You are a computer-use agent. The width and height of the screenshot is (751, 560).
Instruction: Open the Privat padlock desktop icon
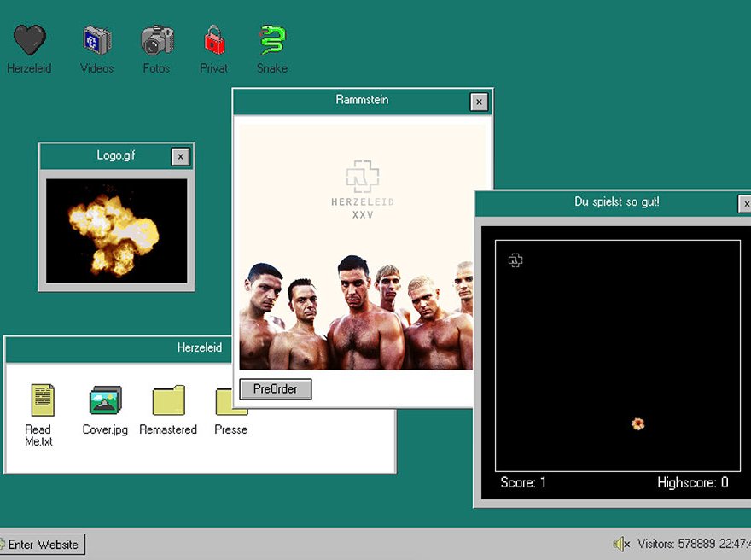(214, 40)
